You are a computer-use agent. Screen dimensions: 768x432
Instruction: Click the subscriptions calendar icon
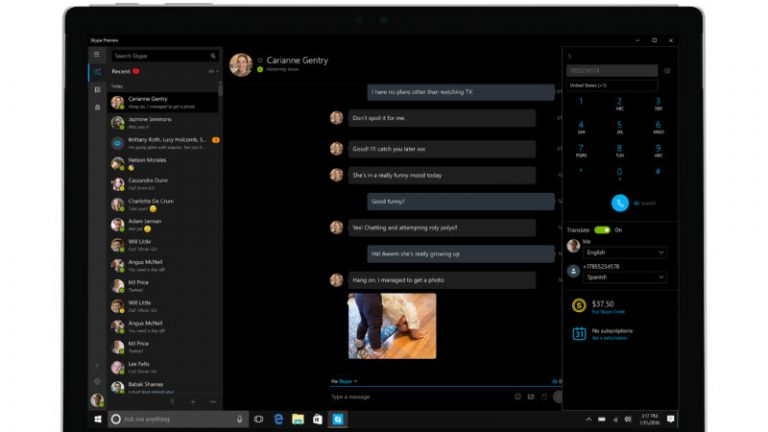[578, 334]
